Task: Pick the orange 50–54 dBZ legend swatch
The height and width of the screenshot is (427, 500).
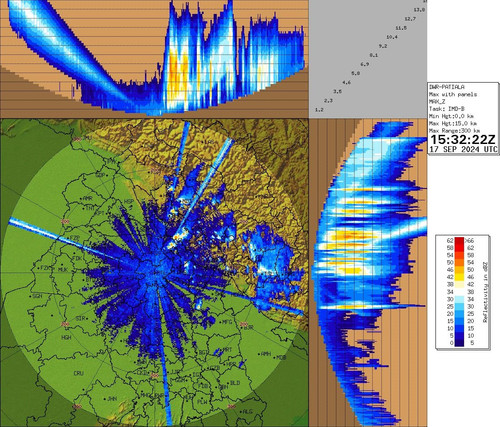Action: point(459,262)
